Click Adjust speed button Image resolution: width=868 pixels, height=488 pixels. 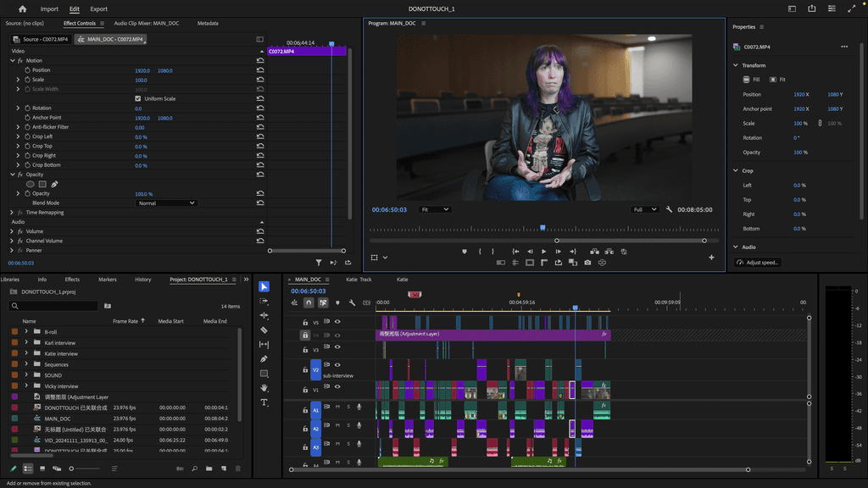[x=757, y=263]
